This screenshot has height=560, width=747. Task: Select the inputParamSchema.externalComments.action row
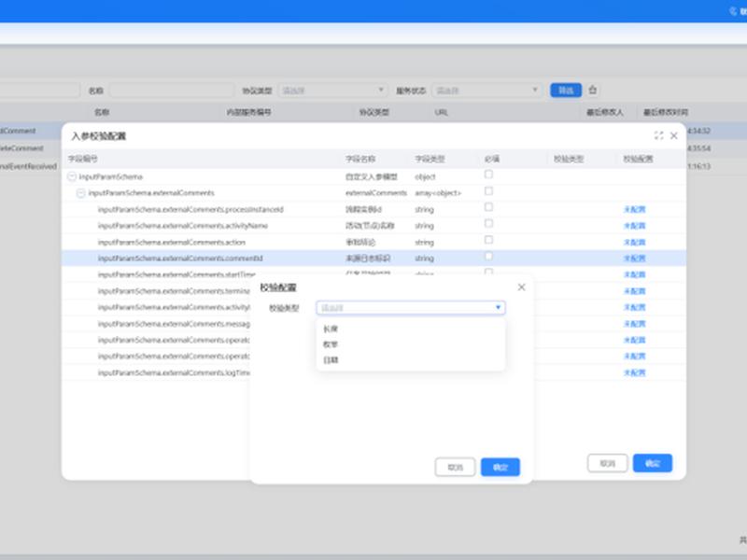coord(374,242)
